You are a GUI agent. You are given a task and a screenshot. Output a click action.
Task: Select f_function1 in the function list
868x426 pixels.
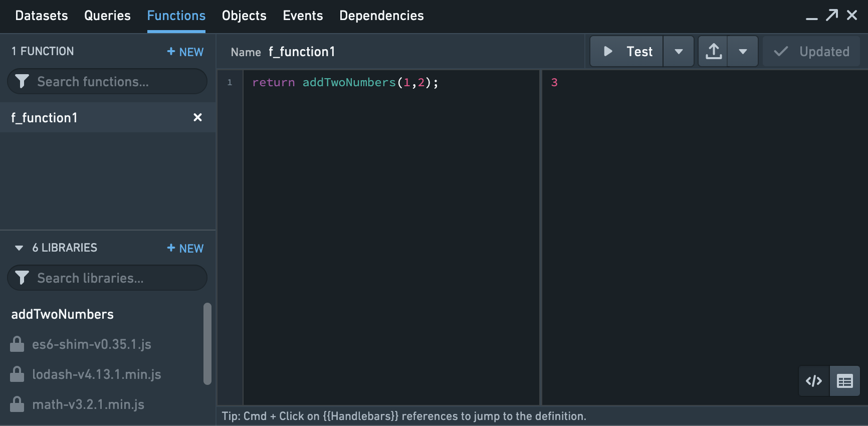(x=108, y=117)
